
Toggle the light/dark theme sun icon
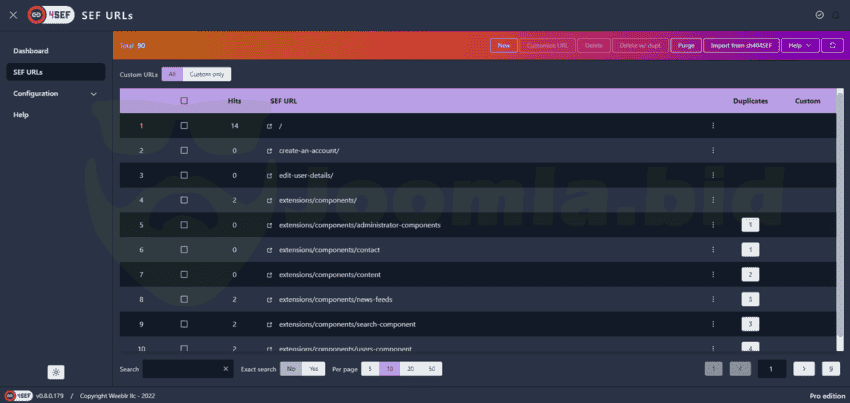click(56, 372)
